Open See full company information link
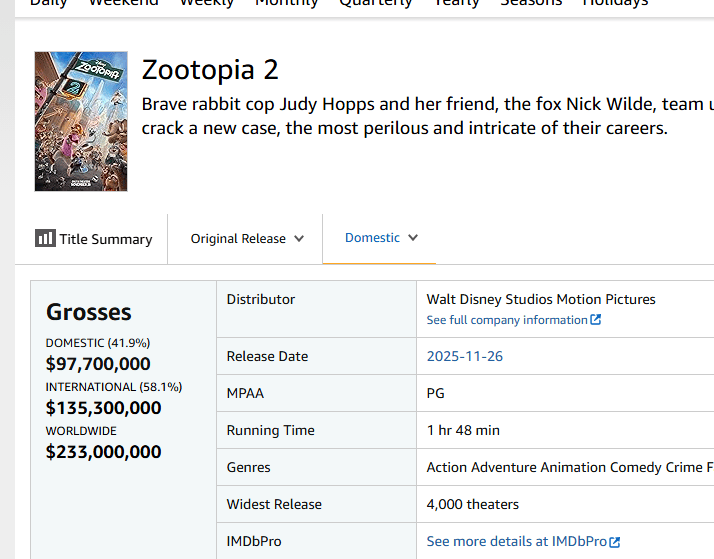Screen dimensions: 714x559 tap(507, 320)
